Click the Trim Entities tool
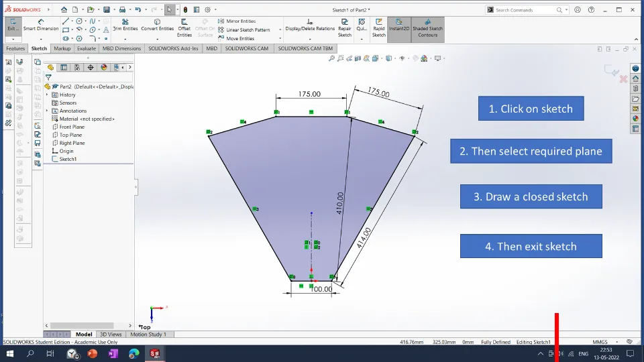The width and height of the screenshot is (644, 362). point(125,25)
